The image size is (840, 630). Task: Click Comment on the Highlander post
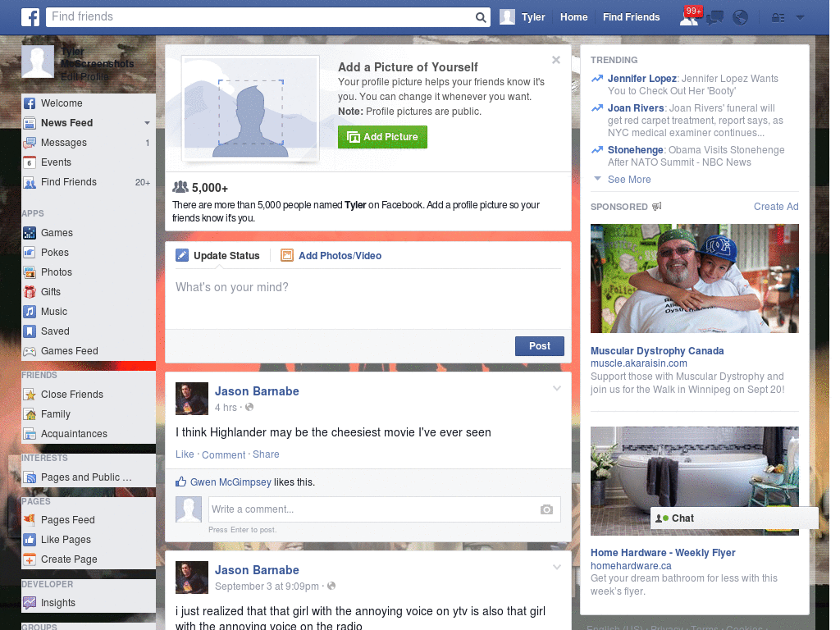pyautogui.click(x=223, y=454)
